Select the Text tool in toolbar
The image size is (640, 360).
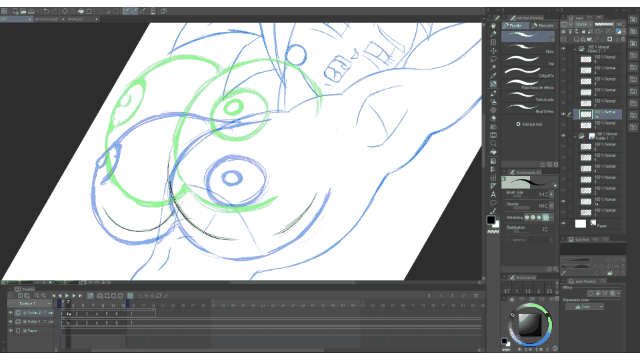click(493, 194)
